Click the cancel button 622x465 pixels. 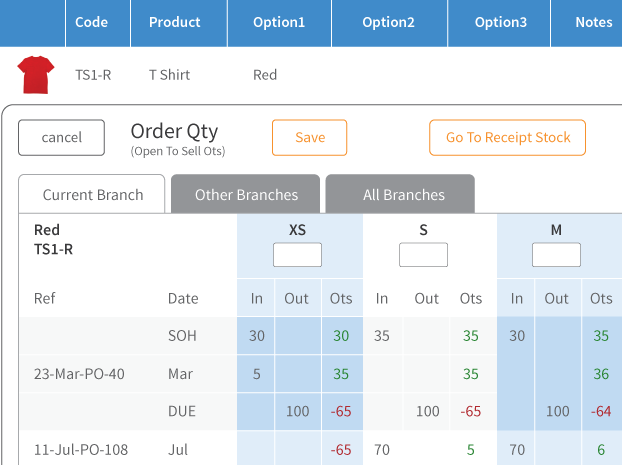61,138
